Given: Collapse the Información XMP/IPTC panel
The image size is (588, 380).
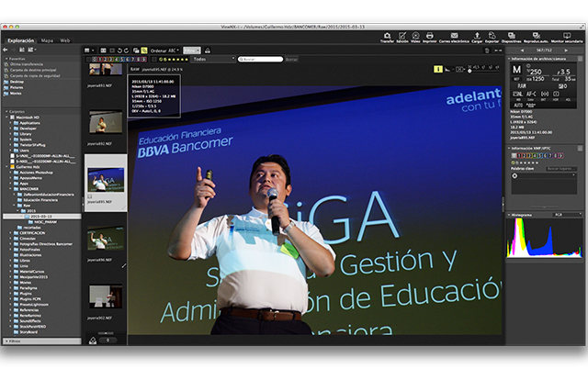Looking at the screenshot, I should pos(509,148).
